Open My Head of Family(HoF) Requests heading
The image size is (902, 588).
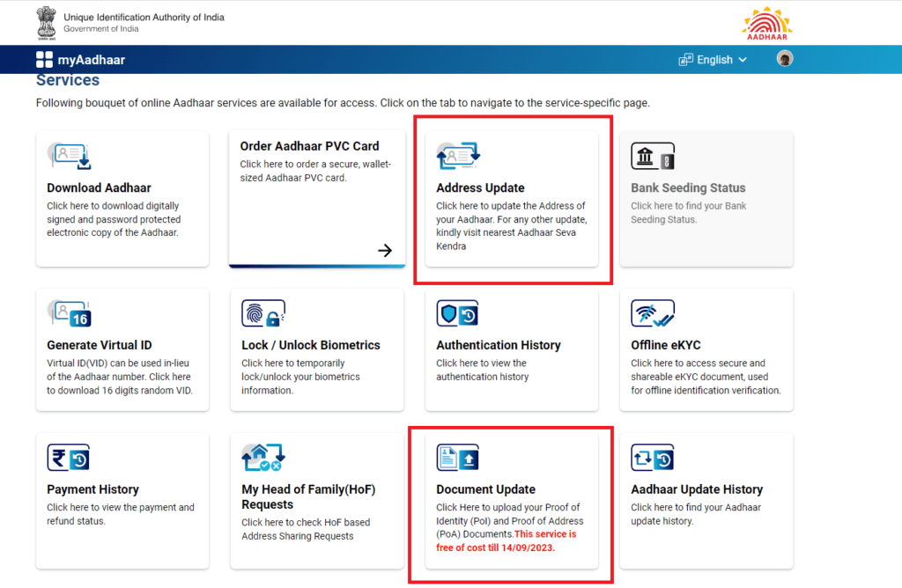(308, 496)
